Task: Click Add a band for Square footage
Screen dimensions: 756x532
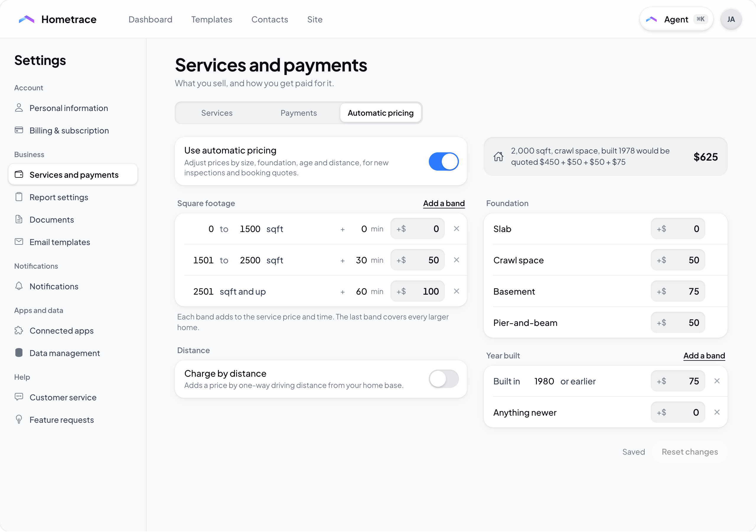Action: pos(444,203)
